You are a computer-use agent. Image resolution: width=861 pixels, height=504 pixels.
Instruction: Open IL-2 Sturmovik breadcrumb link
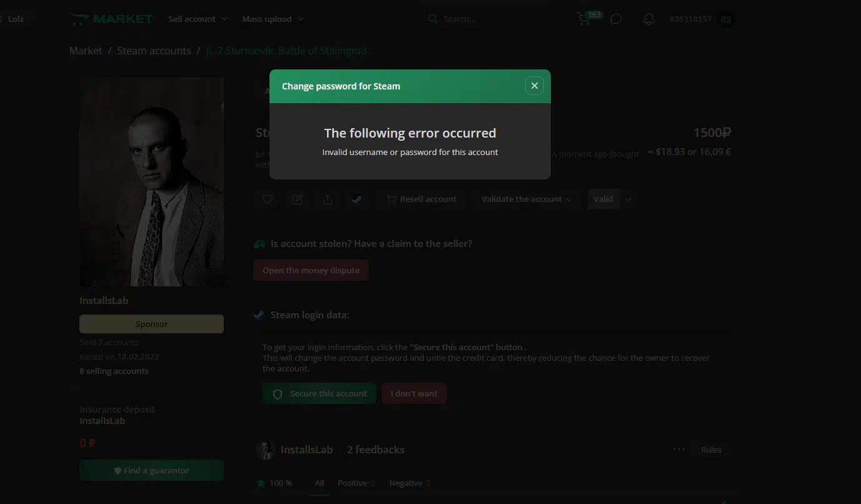(x=287, y=51)
